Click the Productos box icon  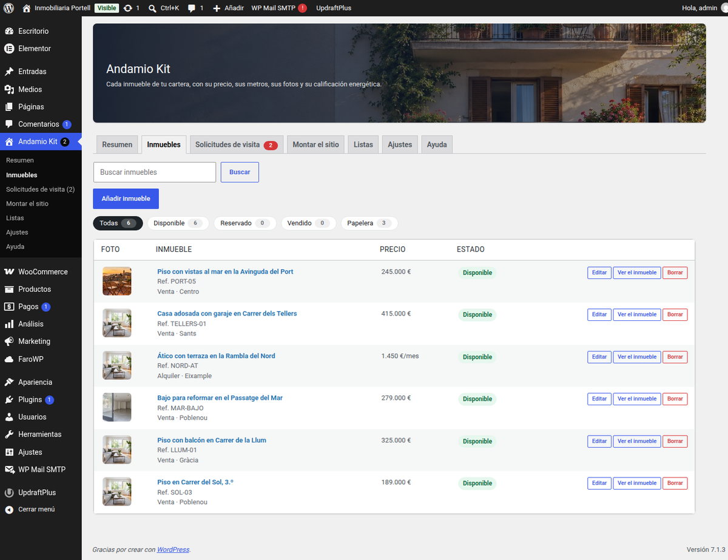point(9,289)
